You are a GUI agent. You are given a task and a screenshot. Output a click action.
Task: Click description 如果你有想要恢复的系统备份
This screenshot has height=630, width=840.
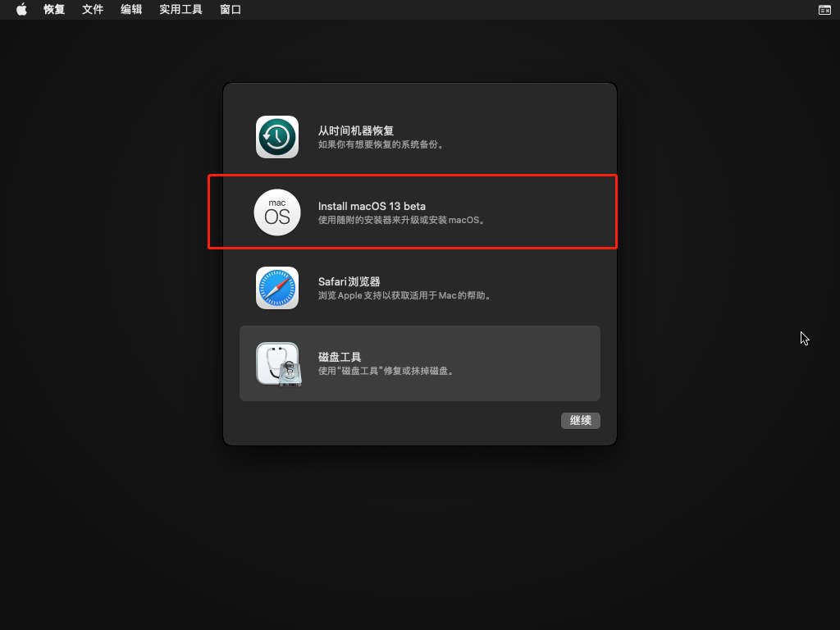[x=381, y=144]
